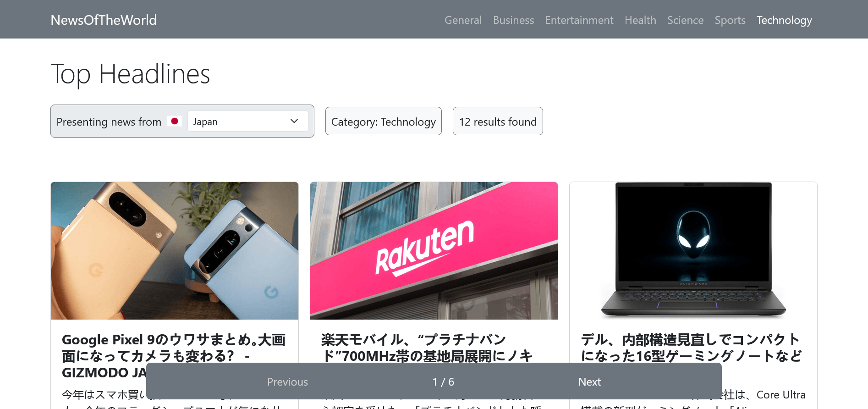
Task: Go to the Health category
Action: tap(640, 20)
